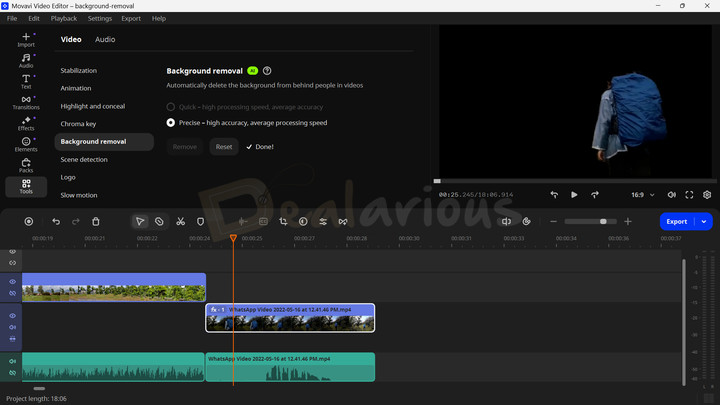Mute the bottom audio track
Image resolution: width=720 pixels, height=405 pixels.
pyautogui.click(x=13, y=361)
